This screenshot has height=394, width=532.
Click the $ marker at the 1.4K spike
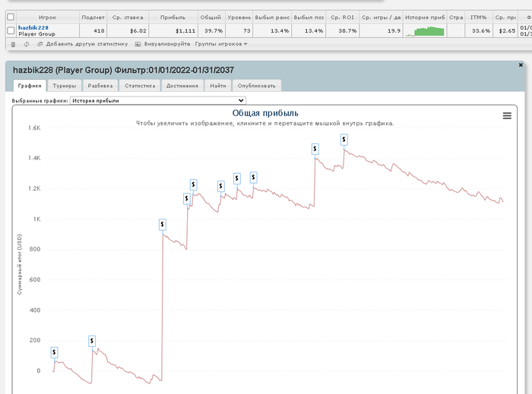click(315, 149)
